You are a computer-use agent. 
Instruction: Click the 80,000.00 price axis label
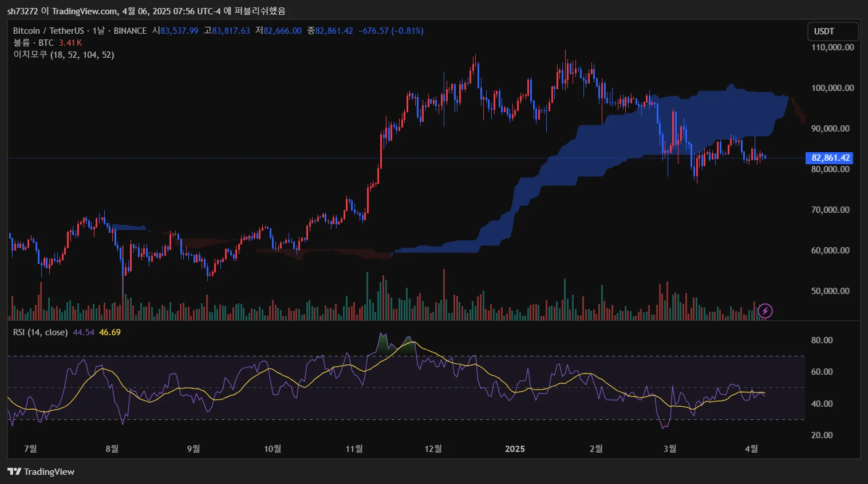coord(830,169)
